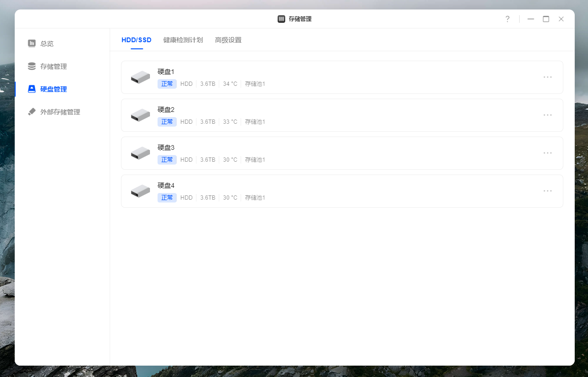Click the 硬盘2 drive icon
The image size is (588, 377).
140,115
